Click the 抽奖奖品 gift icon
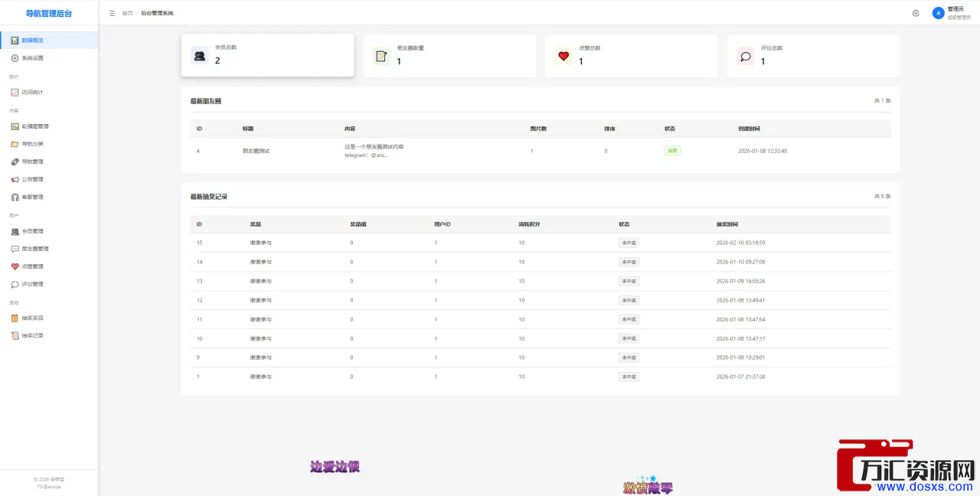The width and height of the screenshot is (980, 496). point(15,318)
